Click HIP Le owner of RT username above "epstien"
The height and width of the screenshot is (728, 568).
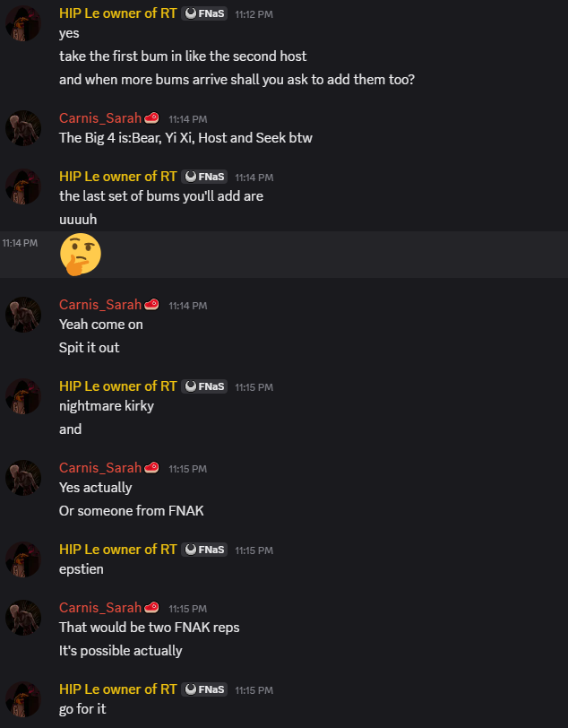click(x=118, y=550)
